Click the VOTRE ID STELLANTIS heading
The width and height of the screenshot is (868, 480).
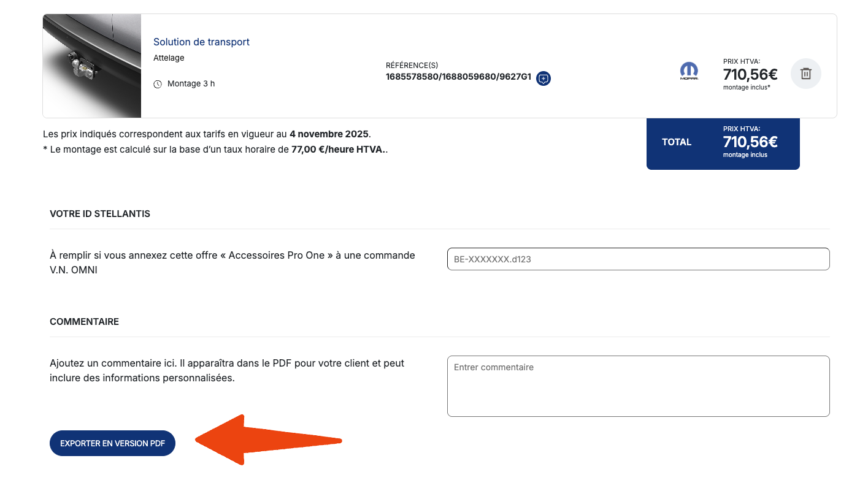coord(100,214)
